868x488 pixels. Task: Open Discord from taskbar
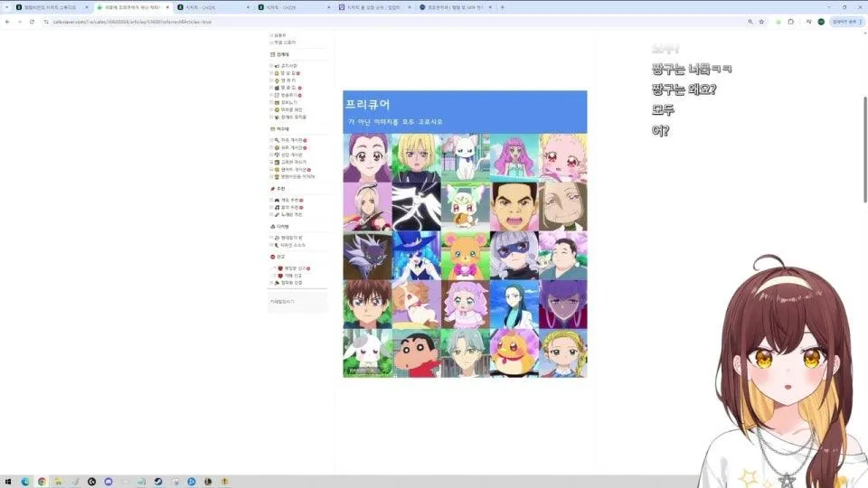pos(108,482)
